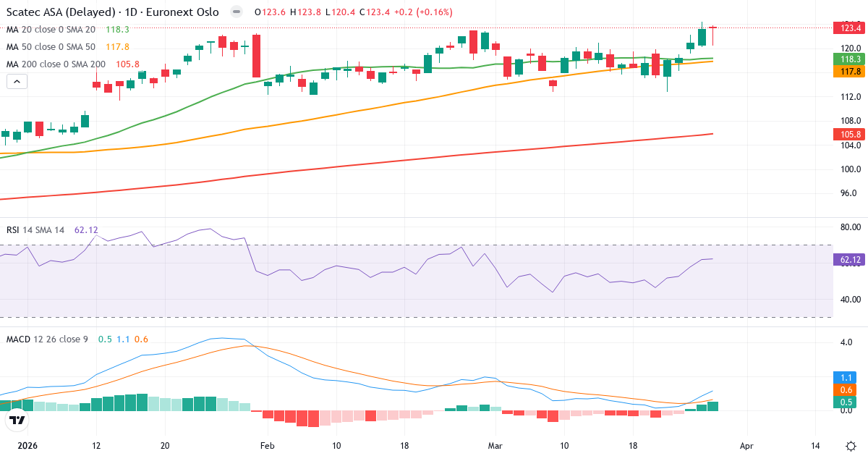Click the green 118.3 MA price tag
The height and width of the screenshot is (456, 868).
click(850, 59)
